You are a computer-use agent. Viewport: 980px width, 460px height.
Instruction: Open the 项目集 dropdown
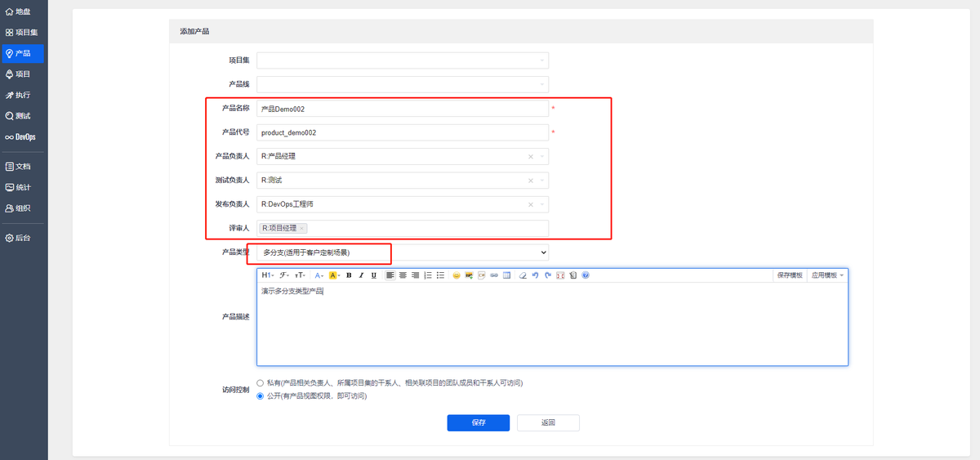click(403, 60)
